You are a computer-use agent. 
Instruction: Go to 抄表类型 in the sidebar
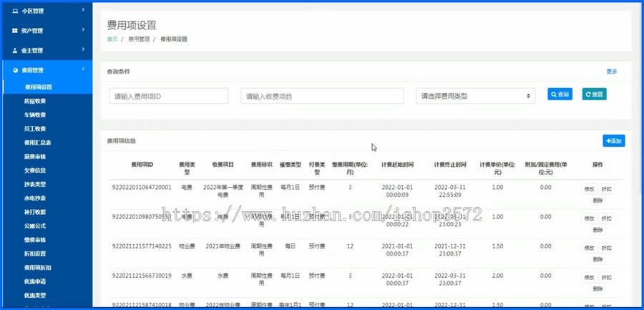[35, 184]
